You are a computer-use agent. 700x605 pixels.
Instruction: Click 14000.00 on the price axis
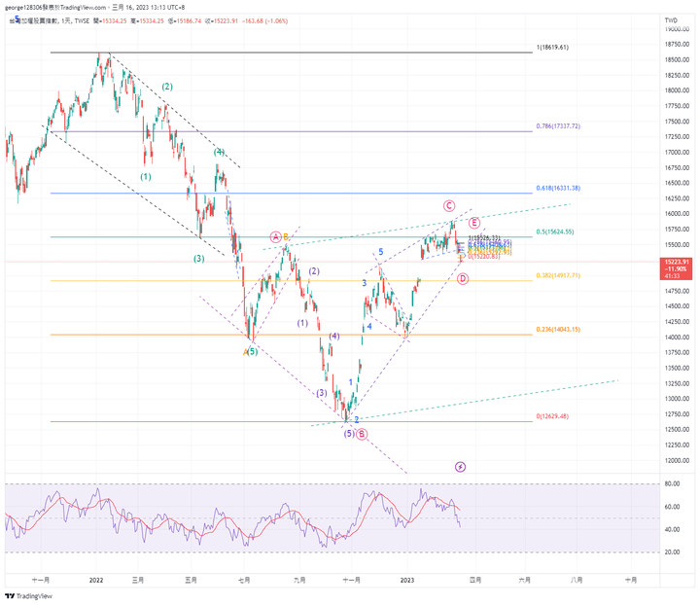point(677,338)
